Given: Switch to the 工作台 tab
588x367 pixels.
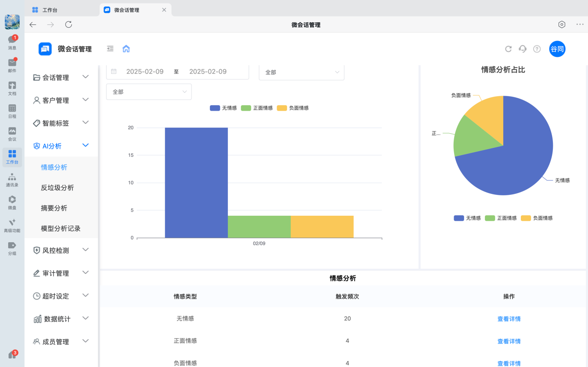Looking at the screenshot, I should 50,10.
